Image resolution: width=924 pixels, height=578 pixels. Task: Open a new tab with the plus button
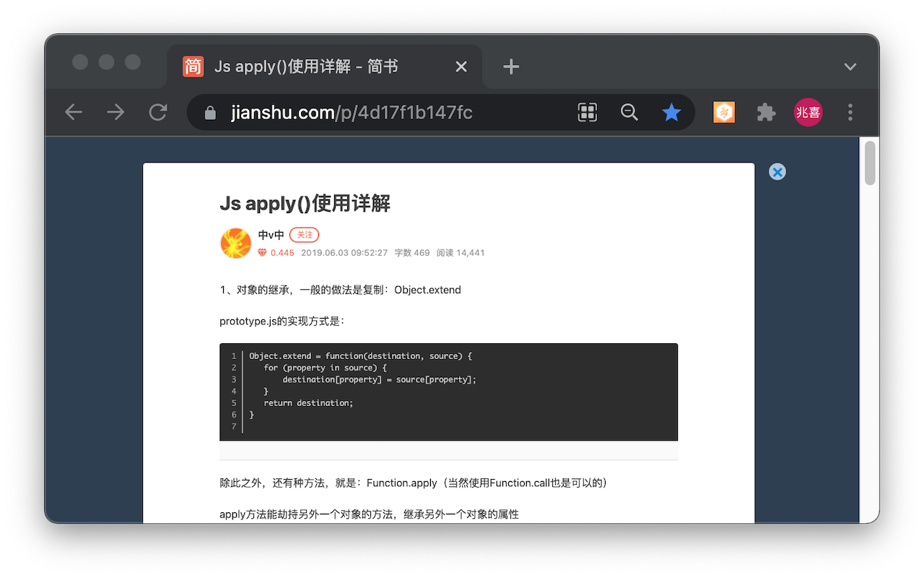tap(511, 66)
